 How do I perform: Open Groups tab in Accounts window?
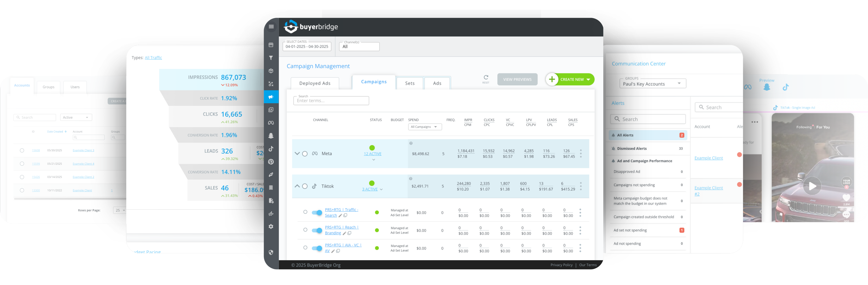pos(49,87)
